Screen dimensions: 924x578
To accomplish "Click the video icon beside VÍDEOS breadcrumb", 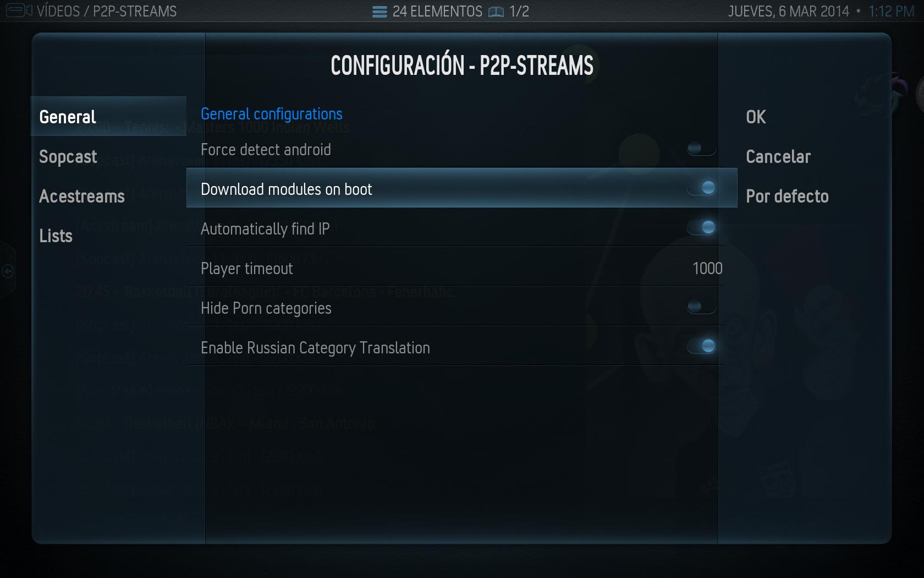I will [x=19, y=10].
